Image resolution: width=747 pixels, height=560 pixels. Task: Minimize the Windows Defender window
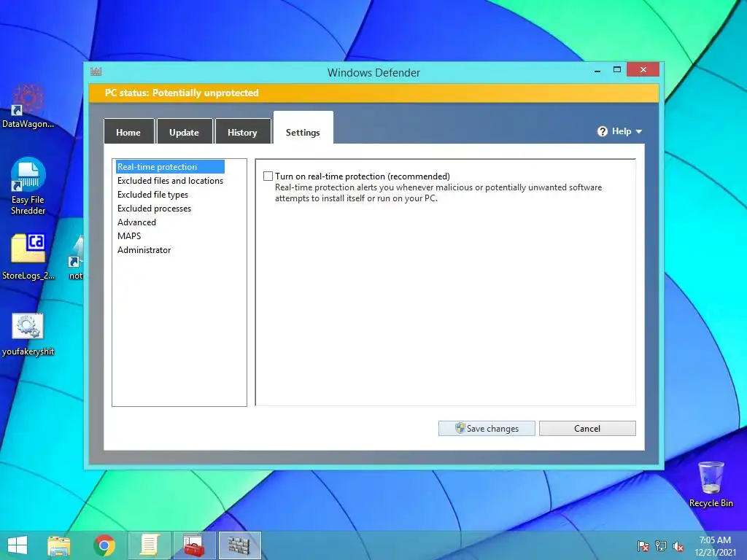click(597, 70)
